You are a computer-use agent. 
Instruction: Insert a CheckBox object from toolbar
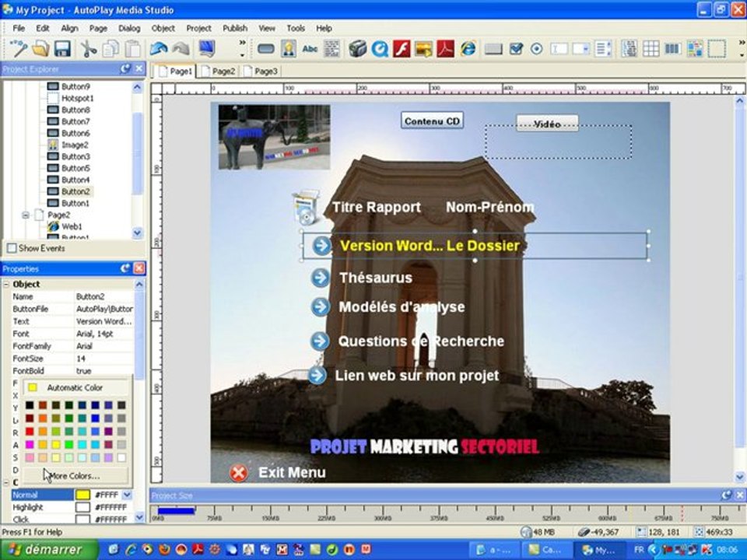pos(516,48)
